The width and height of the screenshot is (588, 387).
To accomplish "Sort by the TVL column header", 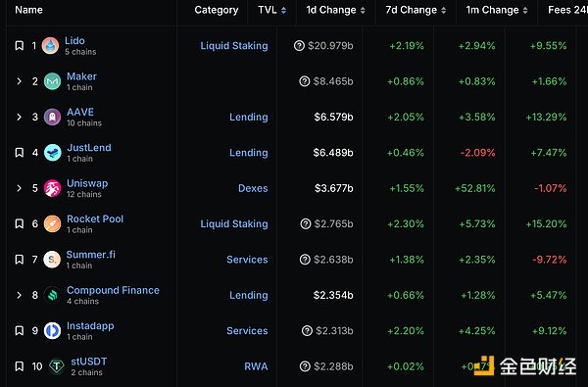I will pyautogui.click(x=271, y=10).
